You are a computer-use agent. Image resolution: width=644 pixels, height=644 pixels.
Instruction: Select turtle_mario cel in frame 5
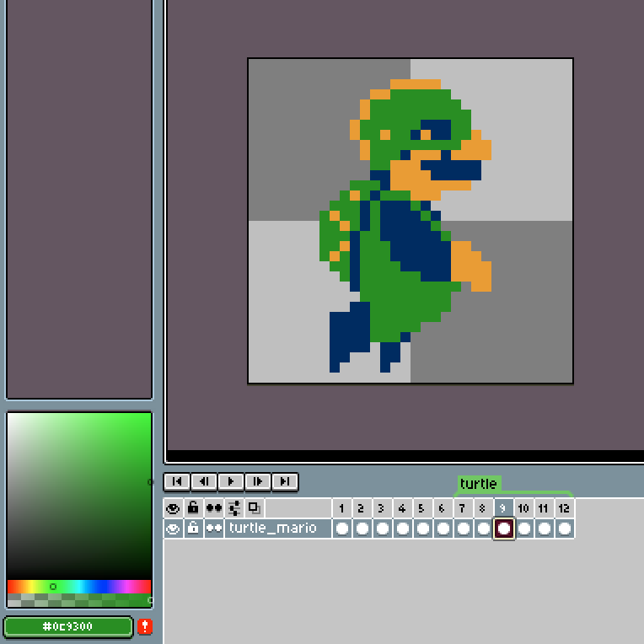pos(422,529)
